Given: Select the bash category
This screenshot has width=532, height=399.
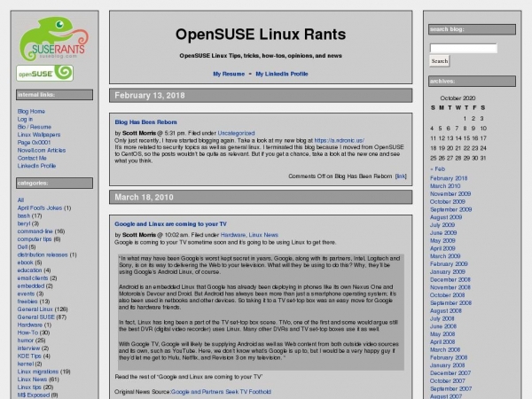Looking at the screenshot, I should tap(24, 215).
